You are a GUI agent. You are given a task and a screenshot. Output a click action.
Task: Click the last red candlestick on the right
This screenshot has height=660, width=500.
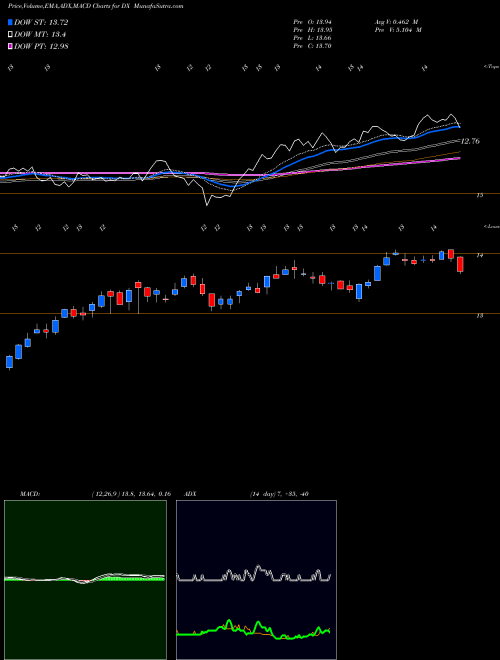coord(460,265)
